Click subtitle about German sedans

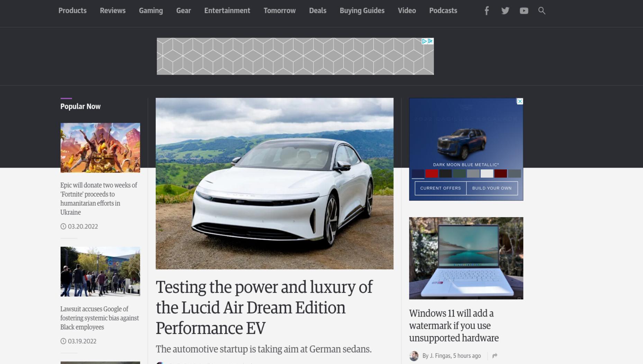[264, 349]
